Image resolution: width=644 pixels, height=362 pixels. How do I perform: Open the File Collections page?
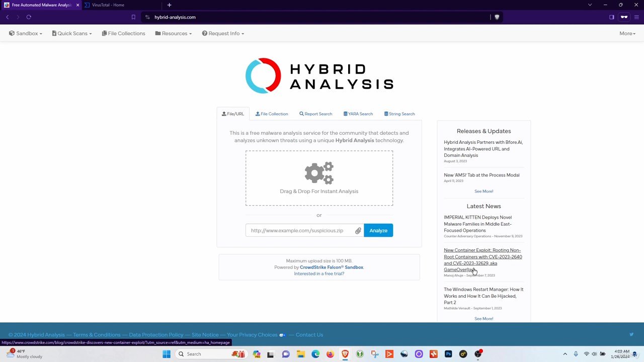pos(123,33)
